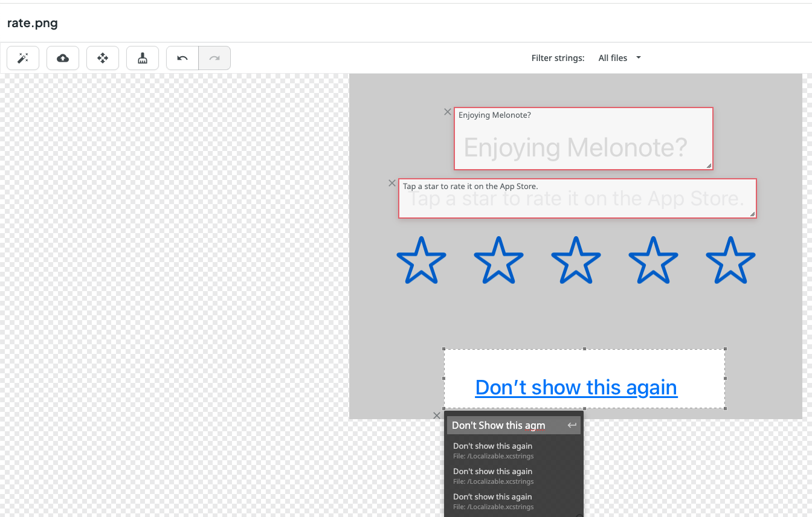The image size is (812, 517).
Task: Click the greyed-out redo arrow
Action: 214,58
